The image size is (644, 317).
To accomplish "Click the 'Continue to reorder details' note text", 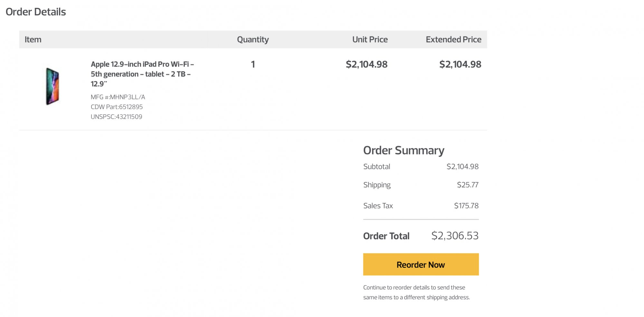I will point(416,292).
